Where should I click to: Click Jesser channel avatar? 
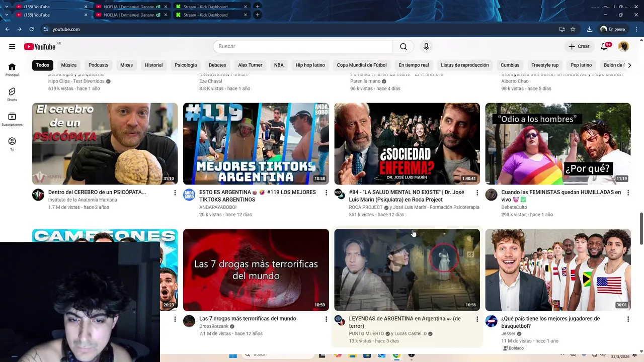coord(491,321)
